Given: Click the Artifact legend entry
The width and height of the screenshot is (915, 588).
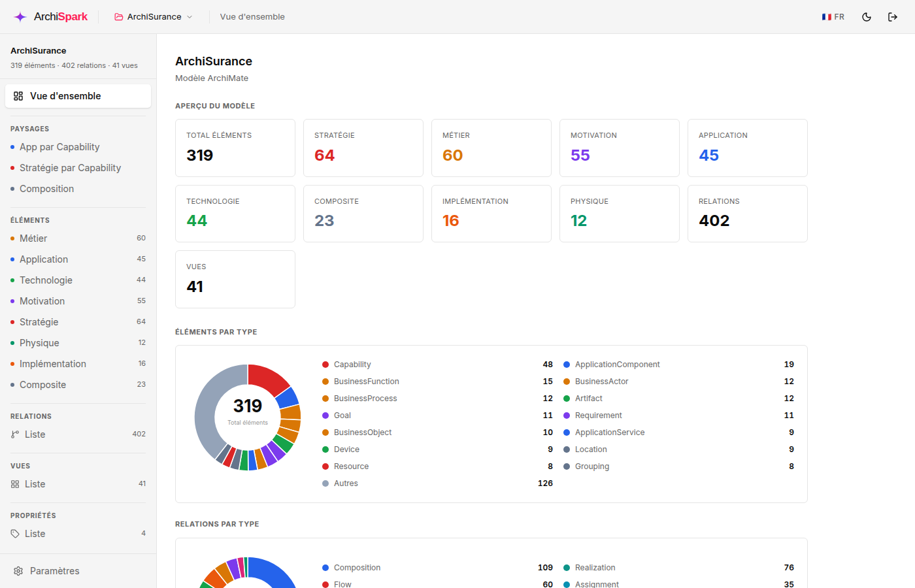Looking at the screenshot, I should 678,399.
